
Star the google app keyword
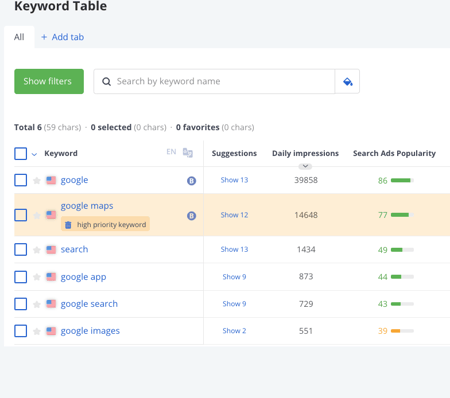click(37, 277)
